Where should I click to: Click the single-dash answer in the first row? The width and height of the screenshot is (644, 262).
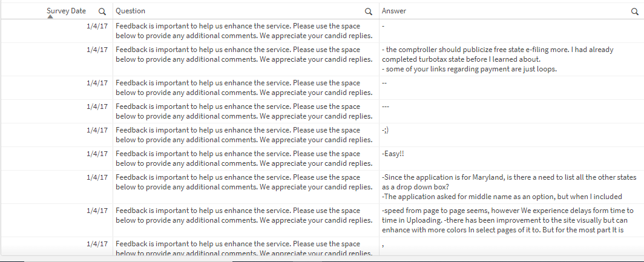(x=384, y=27)
